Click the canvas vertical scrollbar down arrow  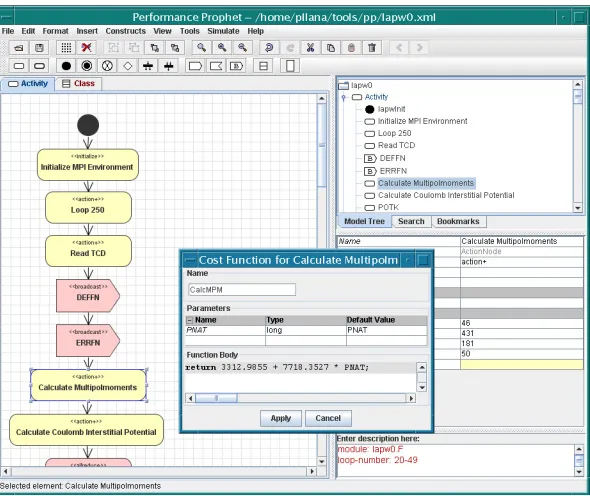click(322, 461)
